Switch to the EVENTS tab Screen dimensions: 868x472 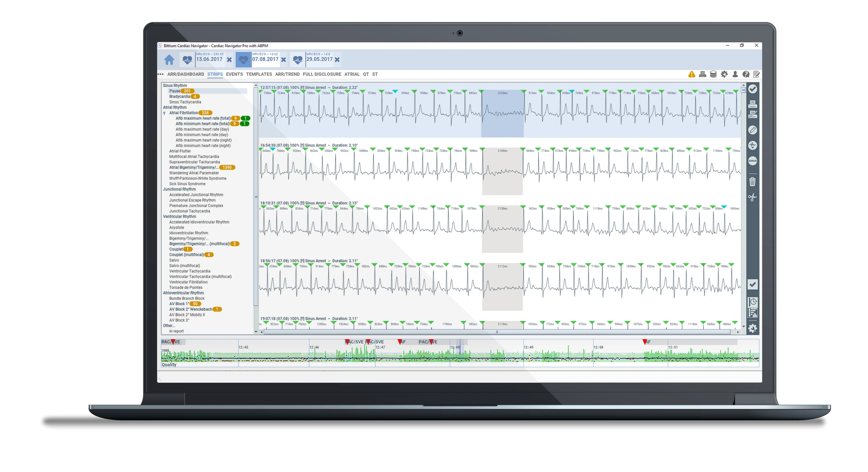[235, 74]
